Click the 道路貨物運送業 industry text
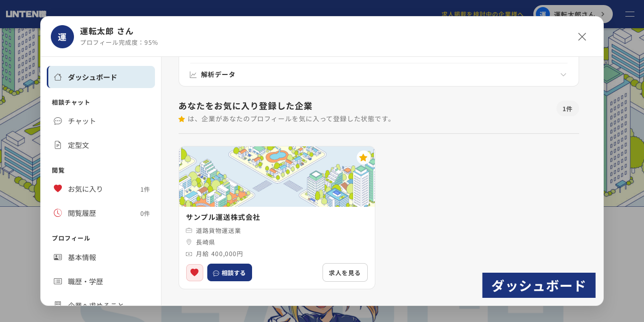Image resolution: width=644 pixels, height=322 pixels. point(218,230)
